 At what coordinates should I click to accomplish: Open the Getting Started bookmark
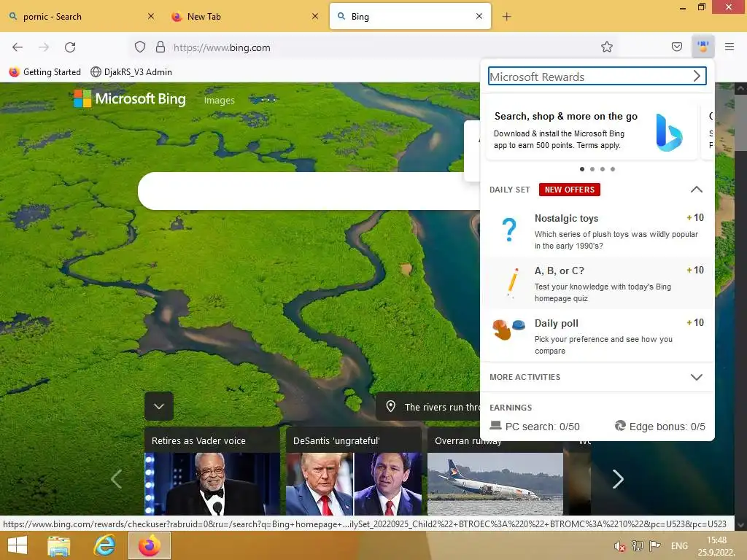[x=45, y=72]
